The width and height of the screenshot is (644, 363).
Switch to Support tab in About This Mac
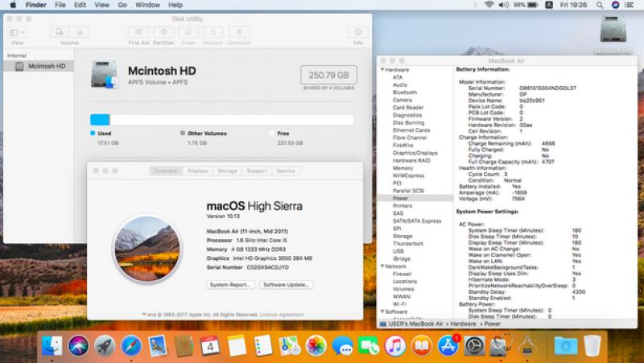(x=257, y=171)
